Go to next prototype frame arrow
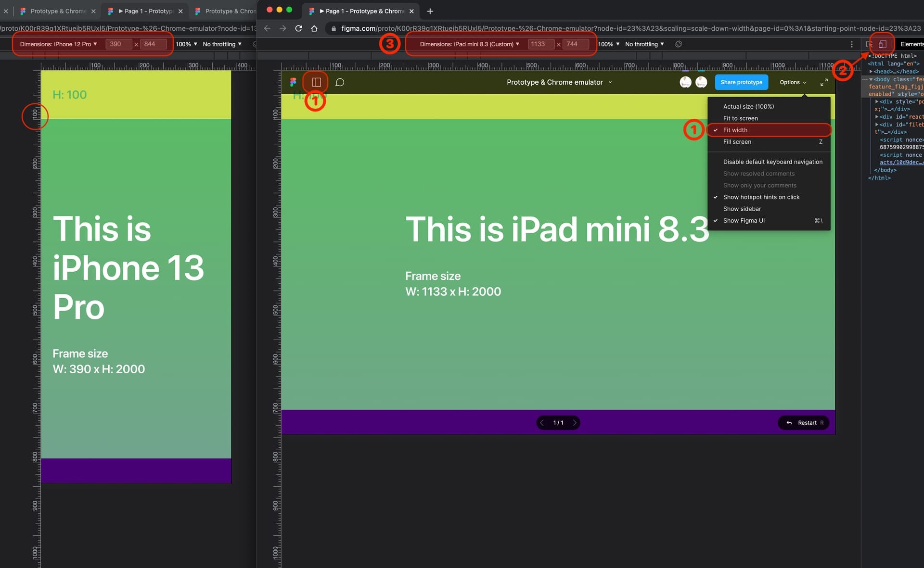 pyautogui.click(x=574, y=423)
